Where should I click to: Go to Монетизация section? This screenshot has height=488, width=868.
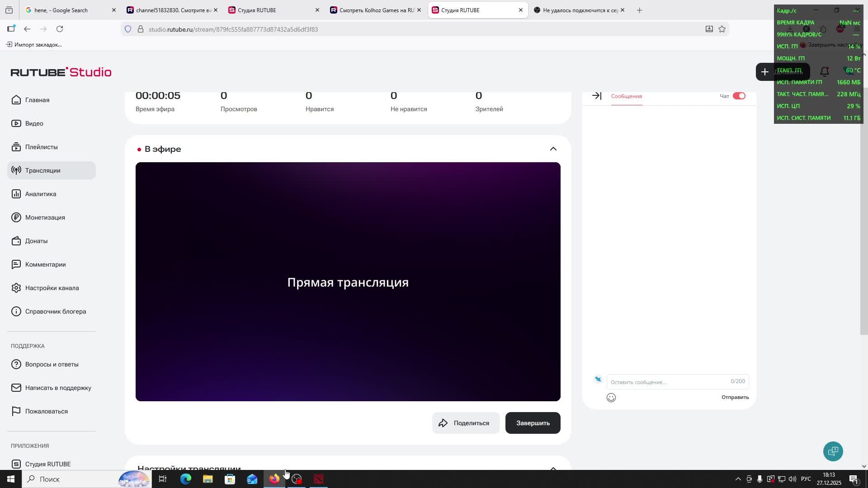point(45,217)
